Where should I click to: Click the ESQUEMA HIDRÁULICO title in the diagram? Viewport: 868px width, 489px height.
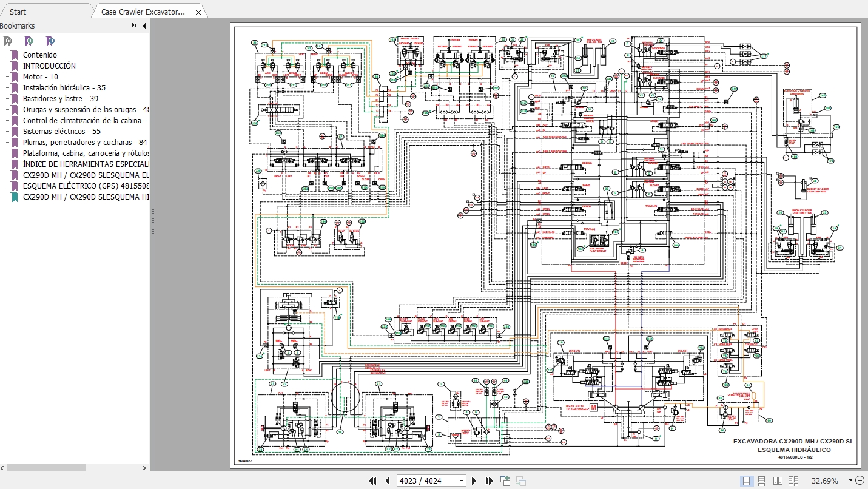tap(794, 450)
